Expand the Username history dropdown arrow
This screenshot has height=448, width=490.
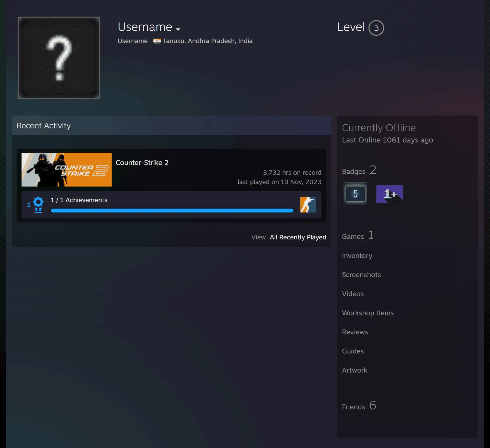(178, 29)
